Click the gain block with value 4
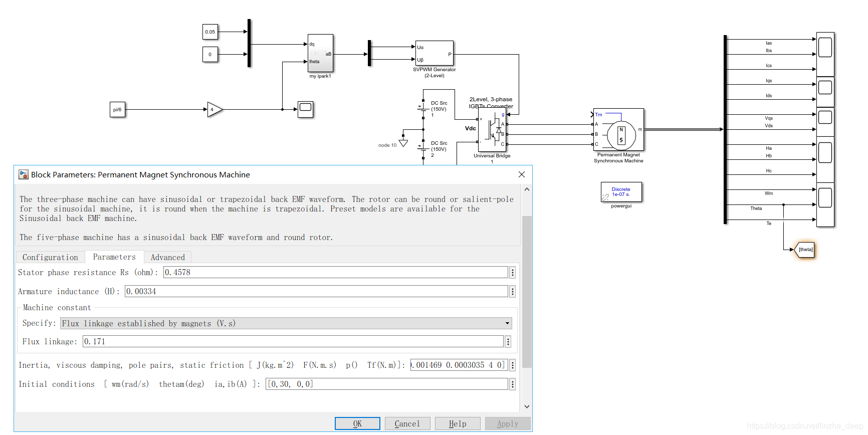 click(214, 109)
